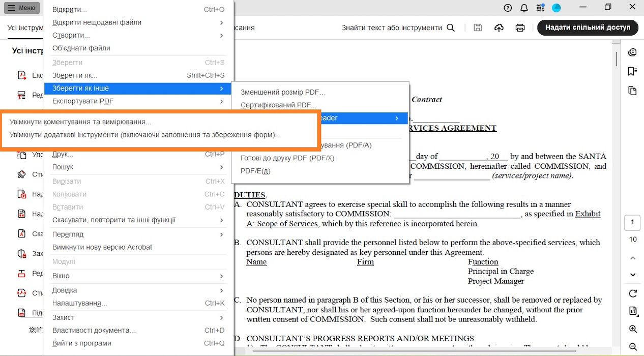This screenshot has height=356, width=644.
Task: Open the page thumbnails icon on right
Action: click(x=633, y=91)
